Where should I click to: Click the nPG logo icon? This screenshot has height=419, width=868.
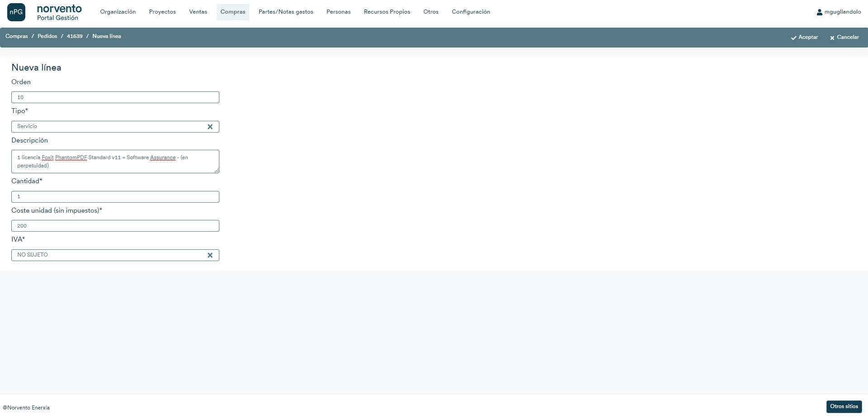(x=16, y=12)
